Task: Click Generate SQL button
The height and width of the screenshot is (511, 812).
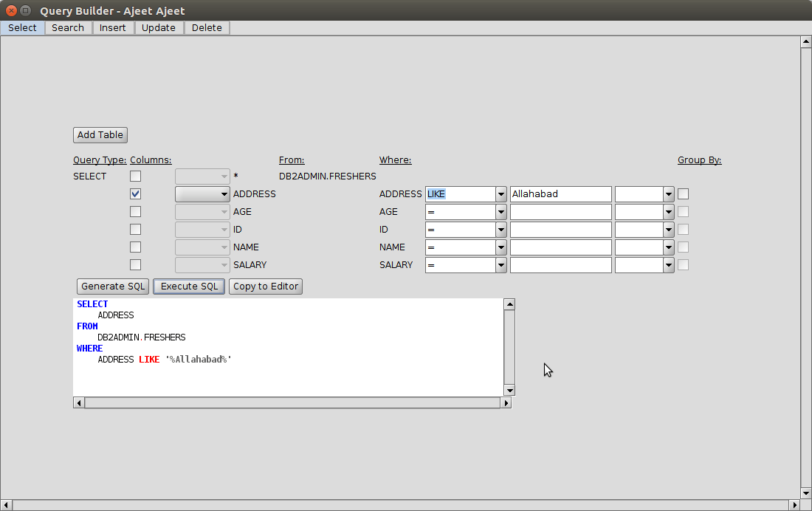Action: point(113,286)
